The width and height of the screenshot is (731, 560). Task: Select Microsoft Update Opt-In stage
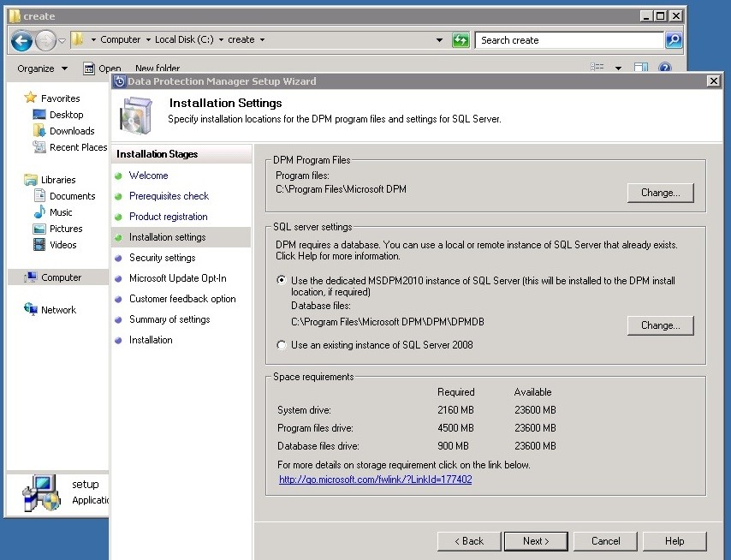click(178, 278)
